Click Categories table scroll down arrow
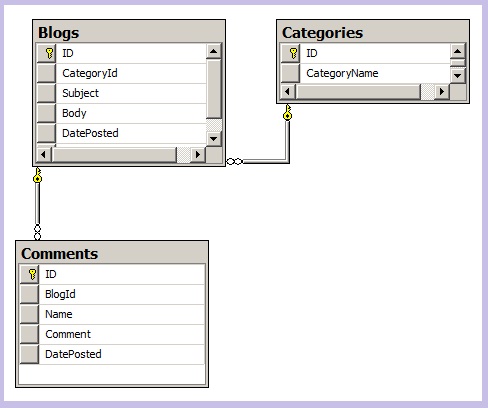Image resolution: width=488 pixels, height=408 pixels. [458, 75]
